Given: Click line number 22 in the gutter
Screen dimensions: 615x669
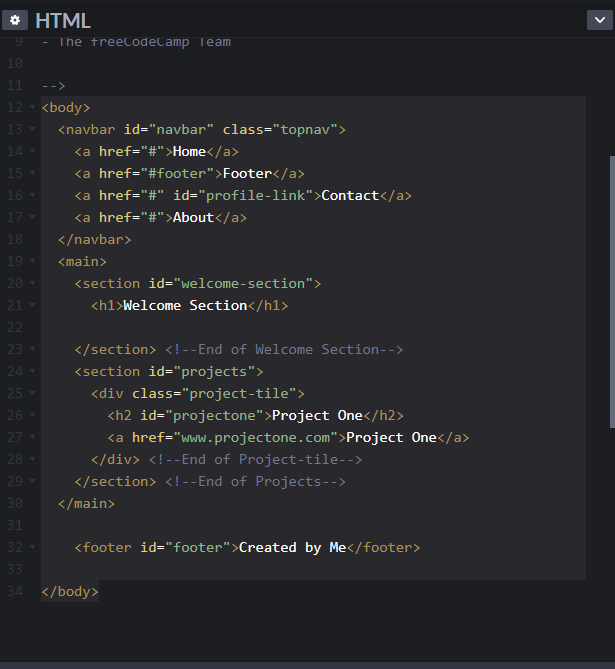Looking at the screenshot, I should pyautogui.click(x=15, y=328).
